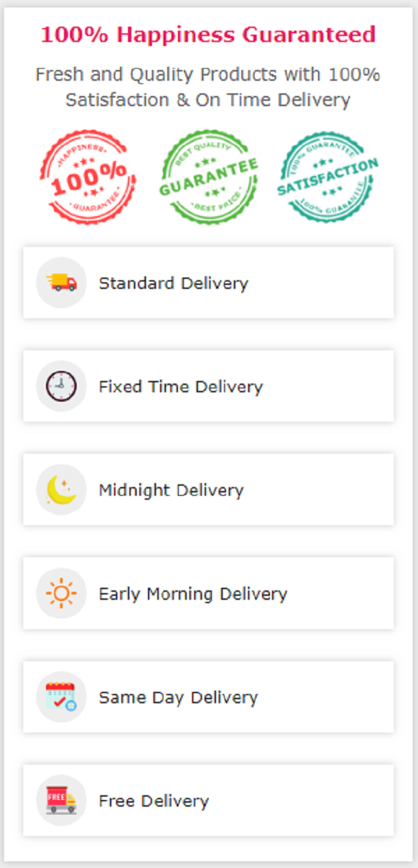The height and width of the screenshot is (868, 418).
Task: Click the teal Satisfaction guarantee stamp
Action: 327,177
